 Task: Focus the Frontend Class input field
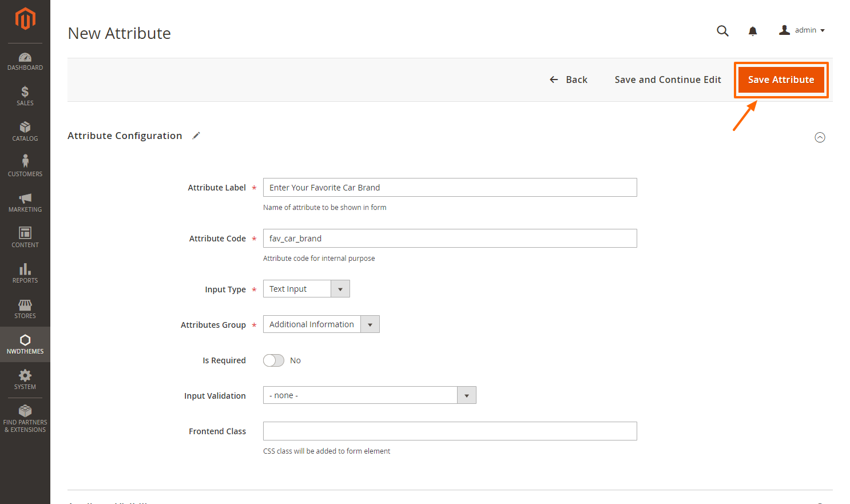tap(450, 431)
